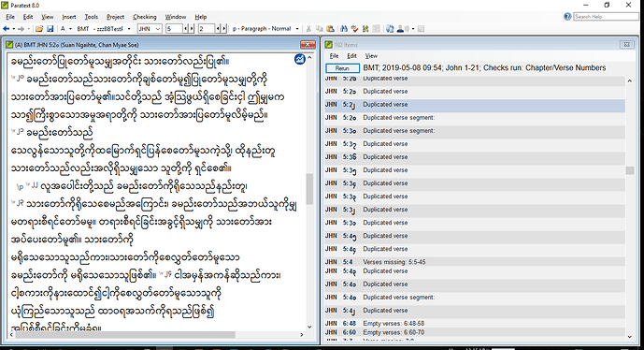Copy using the toolbar copy icon
Image resolution: width=644 pixels, height=350 pixels.
pyautogui.click(x=319, y=29)
